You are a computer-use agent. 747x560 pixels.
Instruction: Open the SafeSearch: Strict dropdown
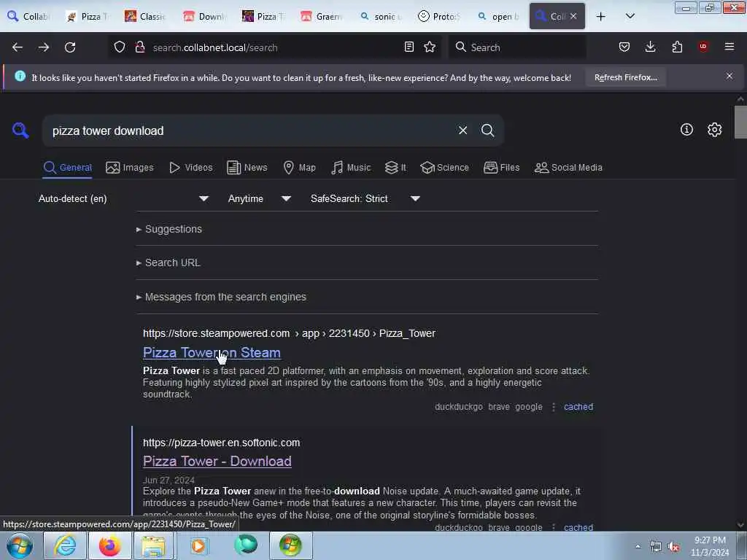pos(365,198)
